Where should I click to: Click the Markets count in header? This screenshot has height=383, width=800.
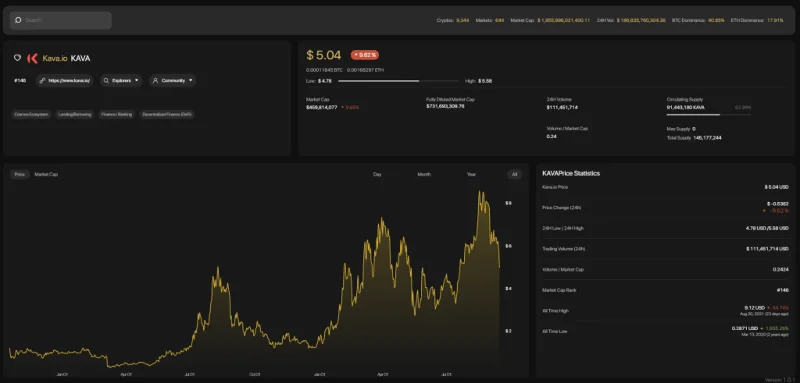pos(499,20)
